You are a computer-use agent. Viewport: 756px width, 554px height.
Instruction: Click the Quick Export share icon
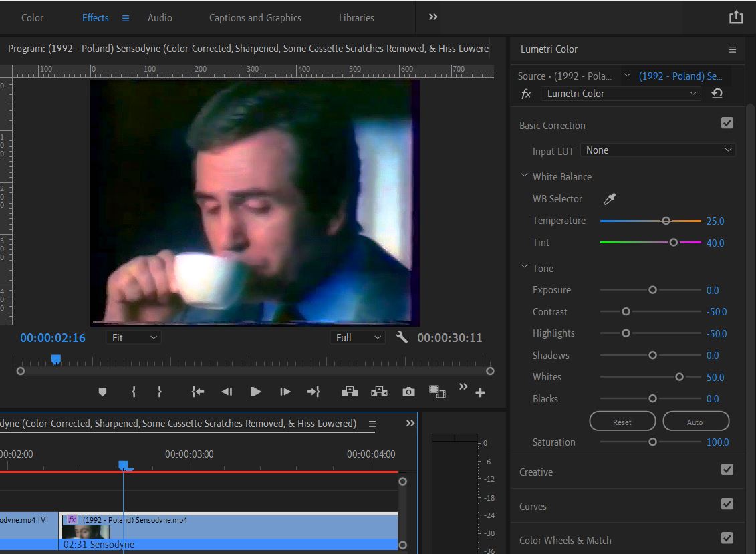click(x=736, y=17)
